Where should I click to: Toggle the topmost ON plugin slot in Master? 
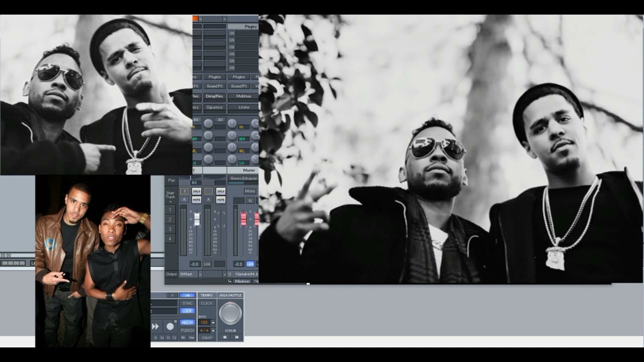click(232, 33)
